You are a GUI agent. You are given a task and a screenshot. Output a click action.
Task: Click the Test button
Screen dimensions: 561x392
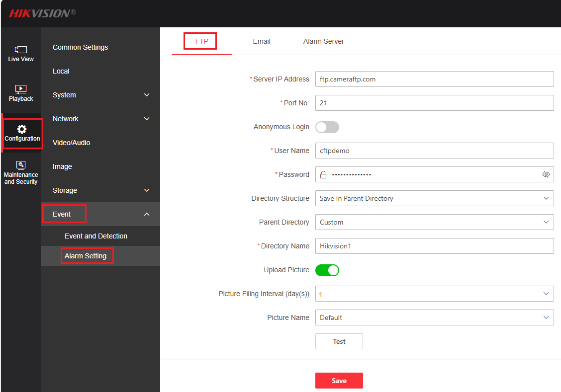click(339, 341)
